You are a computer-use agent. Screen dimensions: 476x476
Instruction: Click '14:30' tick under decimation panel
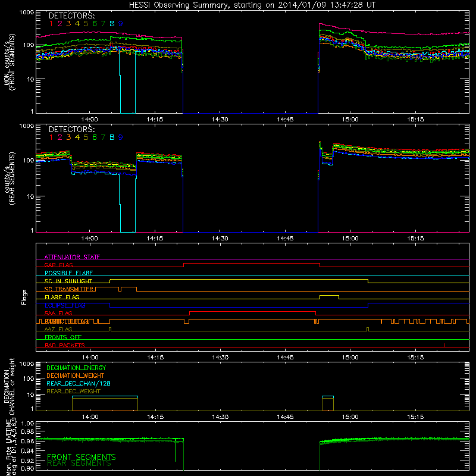click(220, 417)
